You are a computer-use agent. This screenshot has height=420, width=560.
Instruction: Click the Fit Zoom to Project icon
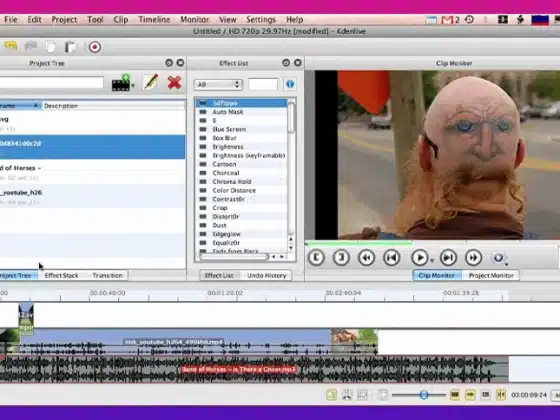pyautogui.click(x=383, y=395)
